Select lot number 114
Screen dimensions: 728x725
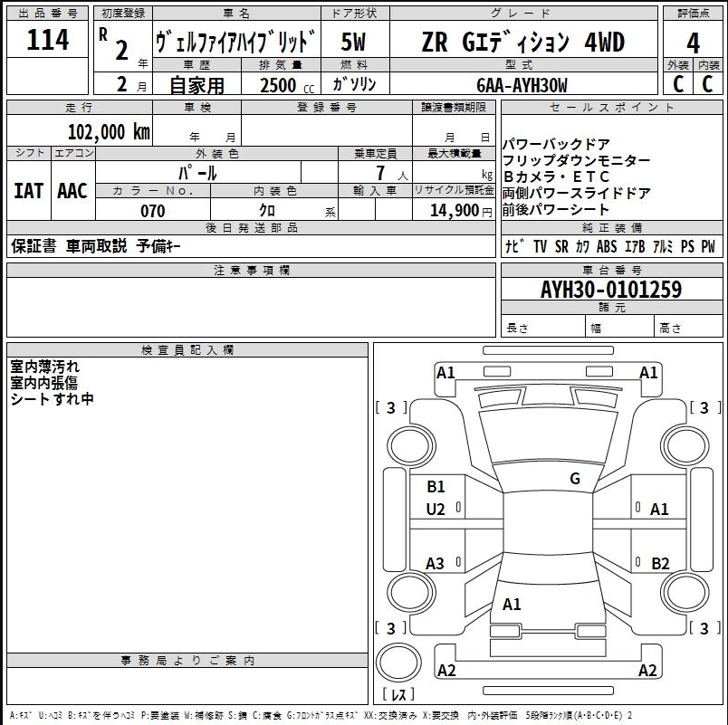47,40
